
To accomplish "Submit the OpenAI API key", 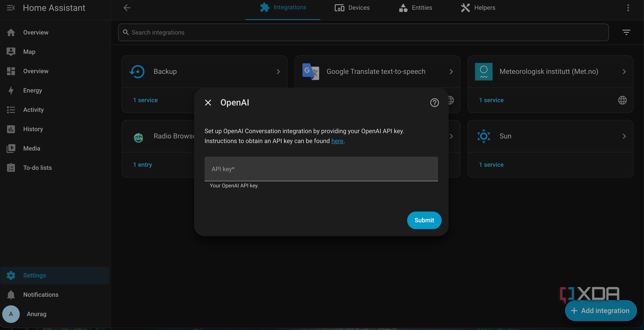I will tap(424, 220).
